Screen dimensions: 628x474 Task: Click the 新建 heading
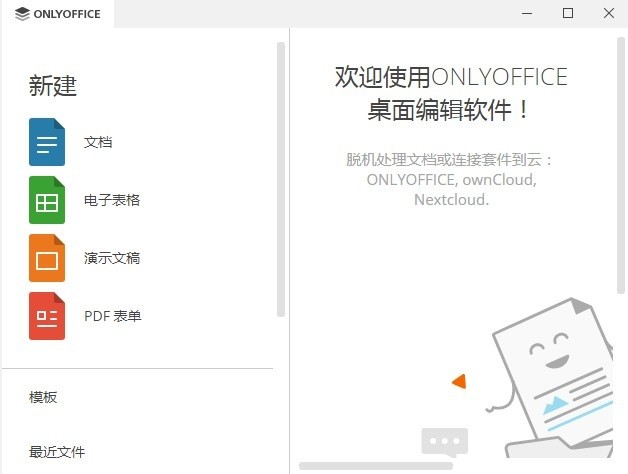52,86
